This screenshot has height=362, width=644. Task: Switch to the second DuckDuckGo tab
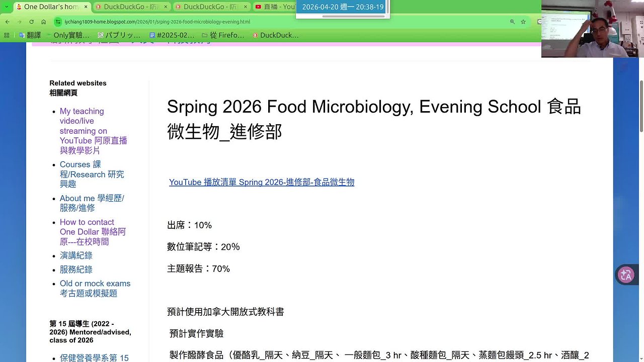210,7
